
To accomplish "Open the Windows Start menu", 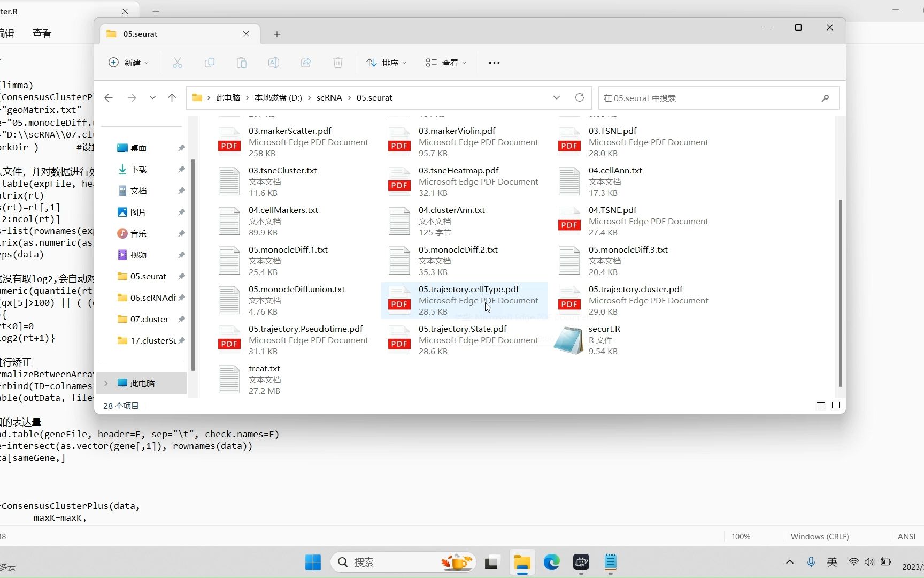I will point(313,562).
